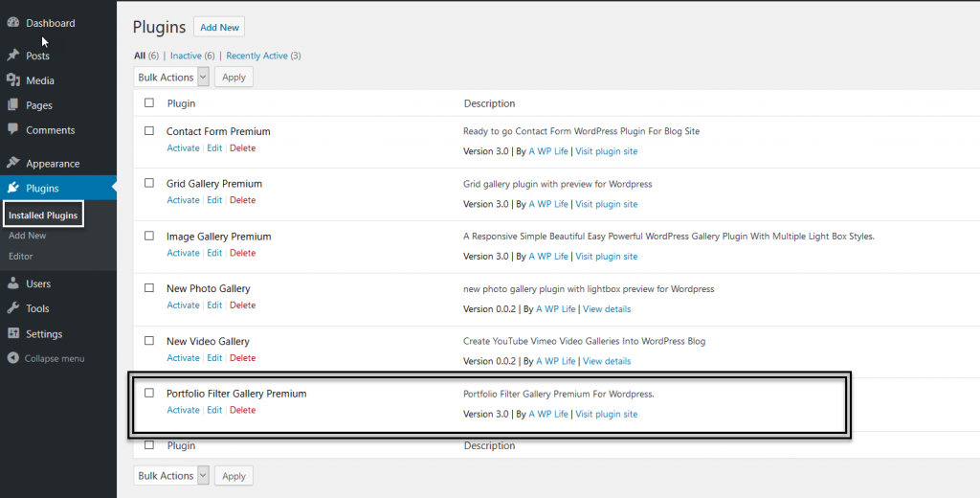Toggle the select-all checkbox in table header

tap(148, 103)
